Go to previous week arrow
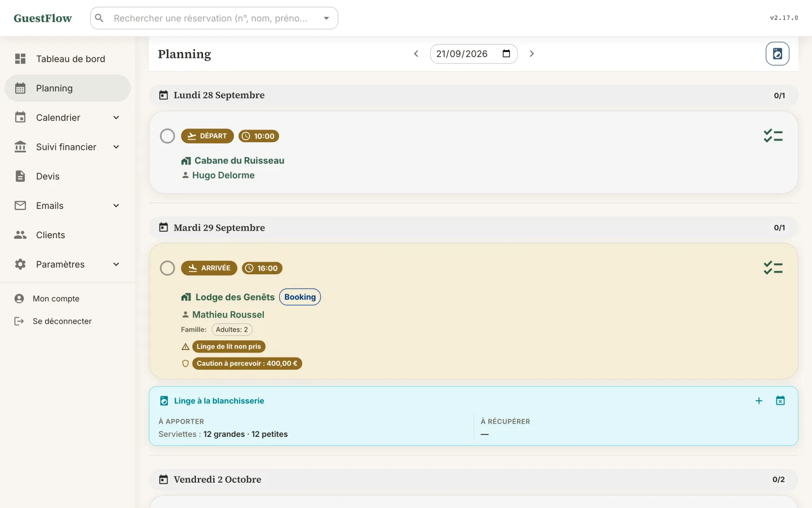This screenshot has height=508, width=812. (416, 54)
